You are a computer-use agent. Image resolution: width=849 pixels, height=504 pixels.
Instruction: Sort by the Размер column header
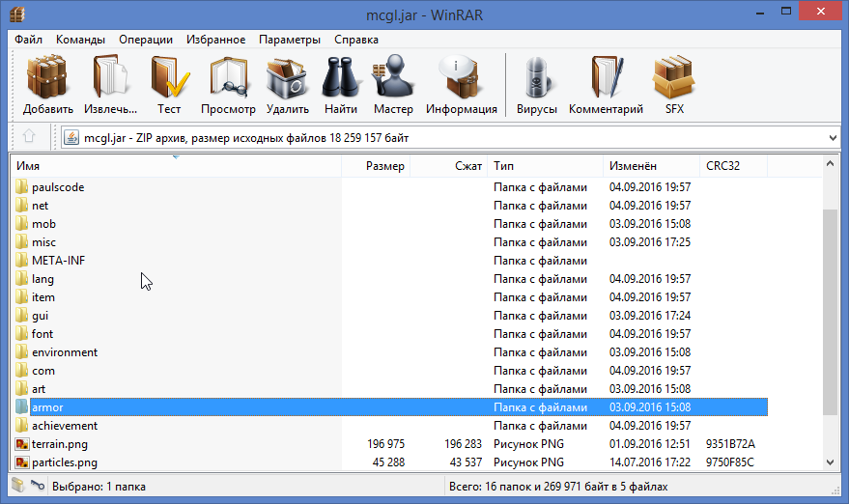(x=376, y=166)
